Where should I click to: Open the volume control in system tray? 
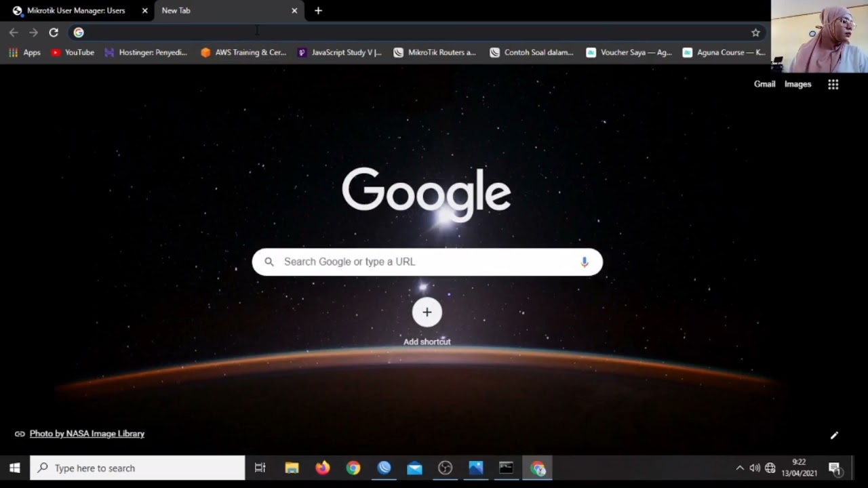coord(755,468)
